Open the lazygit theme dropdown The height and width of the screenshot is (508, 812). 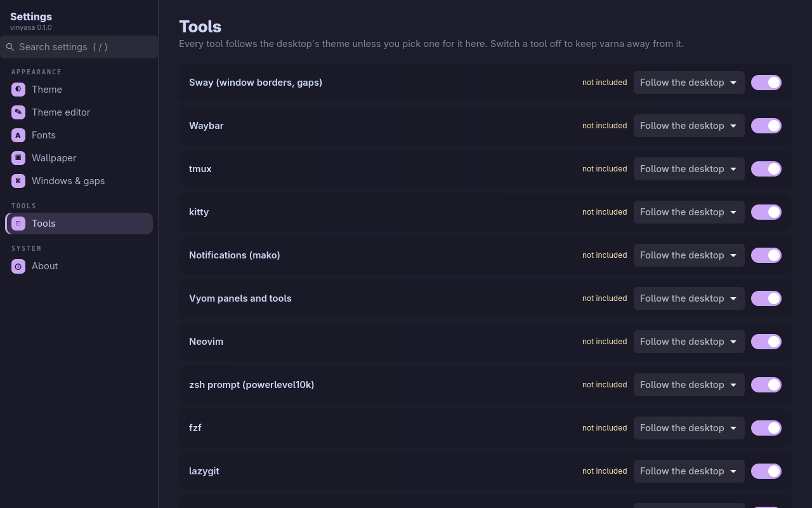tap(689, 471)
